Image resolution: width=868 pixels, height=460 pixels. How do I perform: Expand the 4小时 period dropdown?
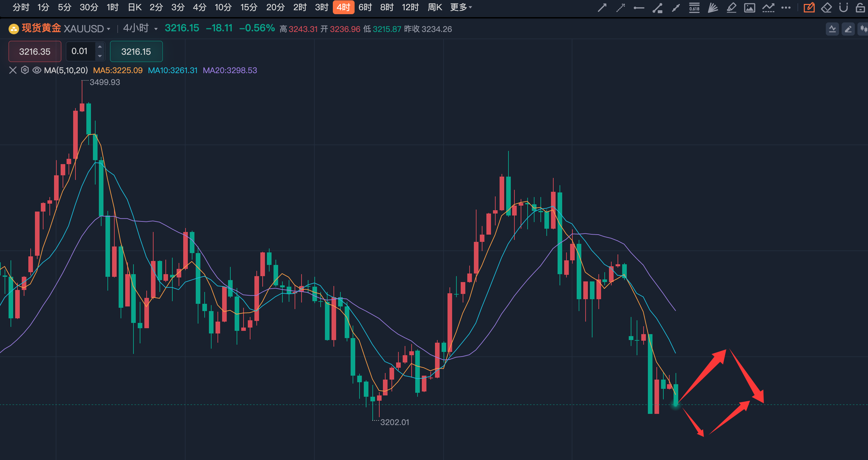156,29
